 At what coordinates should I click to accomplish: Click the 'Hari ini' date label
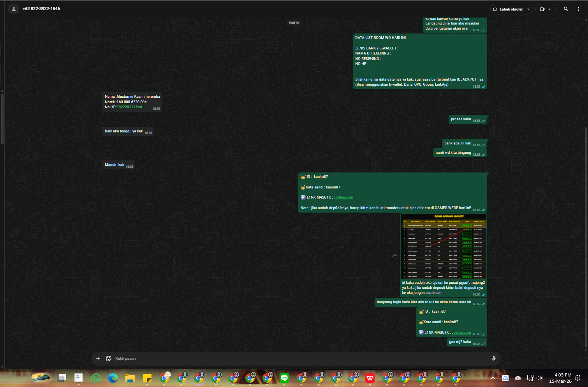(294, 23)
